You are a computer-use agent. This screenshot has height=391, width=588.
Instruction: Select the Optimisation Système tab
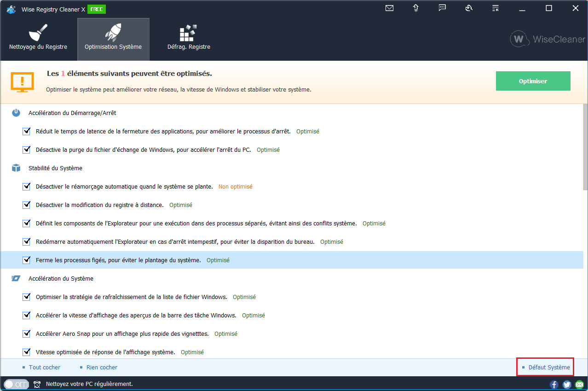113,40
